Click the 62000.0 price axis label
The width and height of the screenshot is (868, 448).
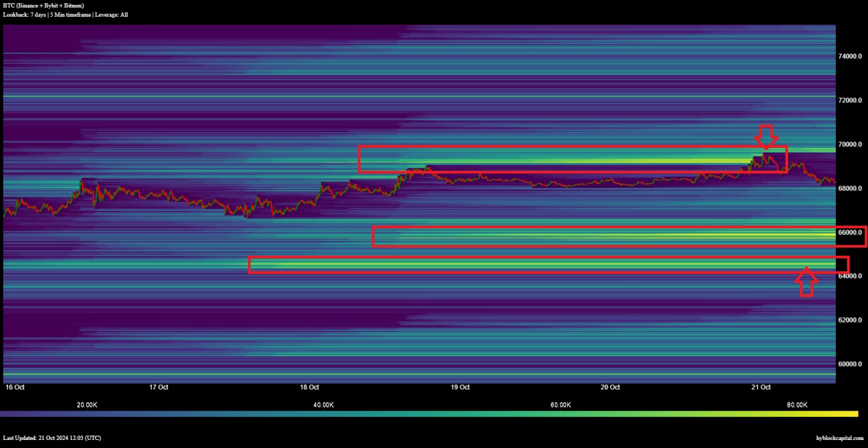pyautogui.click(x=851, y=320)
